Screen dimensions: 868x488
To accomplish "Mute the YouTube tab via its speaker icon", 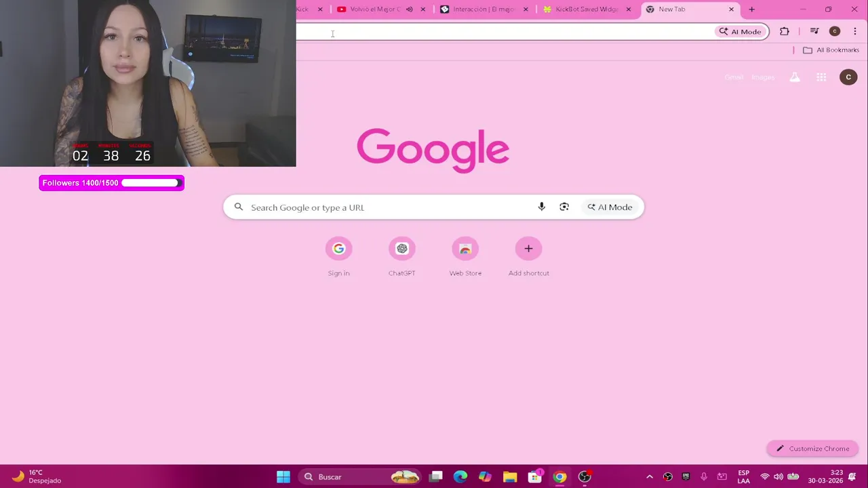I will 409,9.
